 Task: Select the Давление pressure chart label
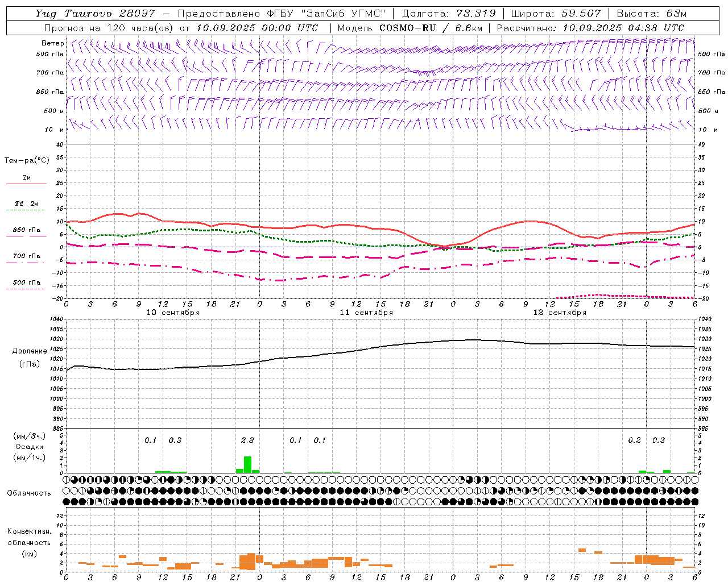pyautogui.click(x=30, y=351)
